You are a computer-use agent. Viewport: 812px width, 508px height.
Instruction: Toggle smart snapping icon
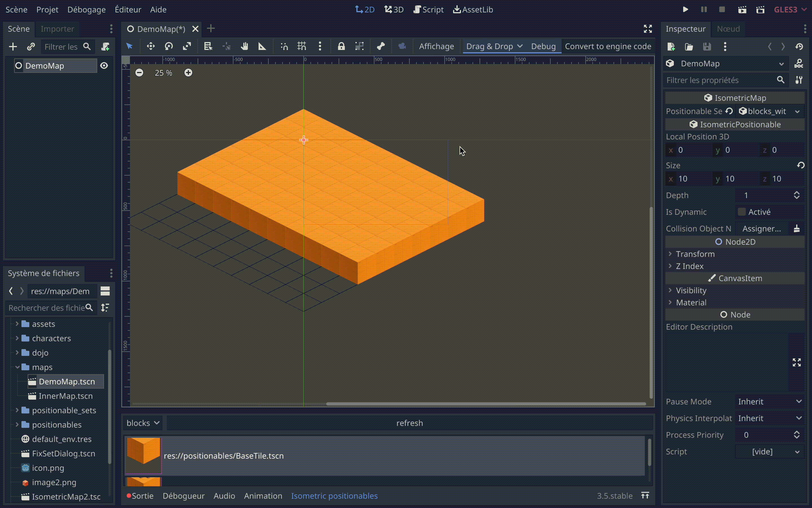click(284, 46)
